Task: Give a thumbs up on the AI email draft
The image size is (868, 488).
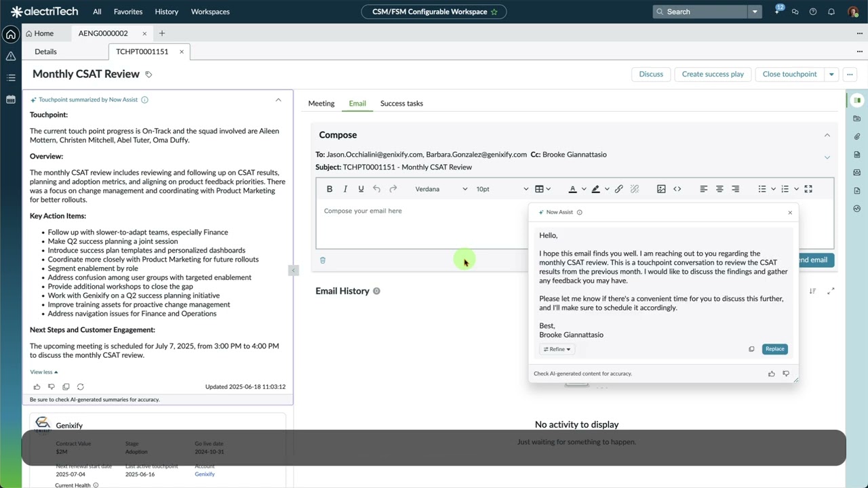Action: click(771, 373)
